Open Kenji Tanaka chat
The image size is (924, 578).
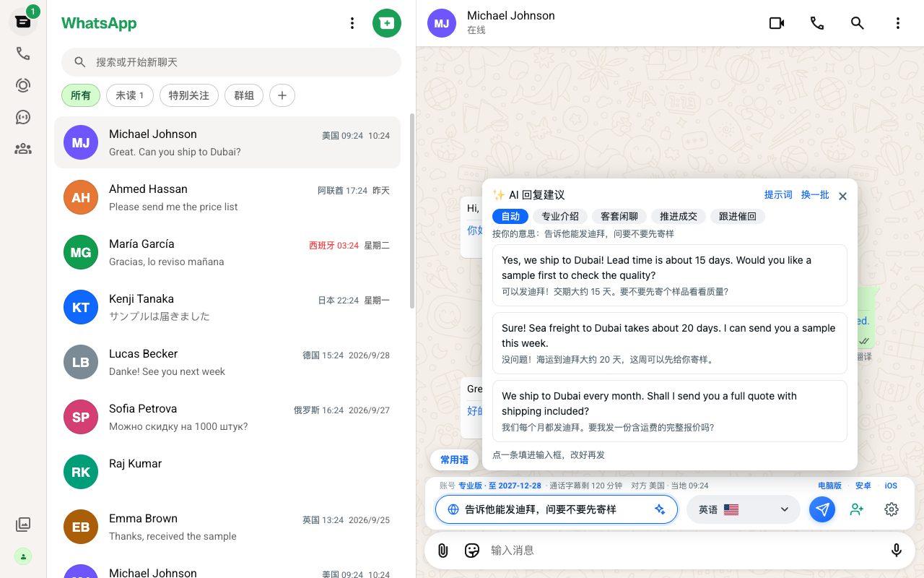[x=227, y=308]
